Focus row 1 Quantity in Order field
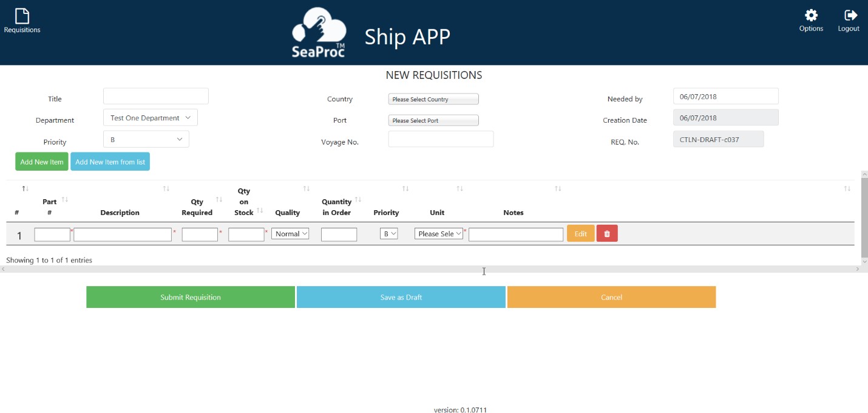The width and height of the screenshot is (868, 413). 339,234
